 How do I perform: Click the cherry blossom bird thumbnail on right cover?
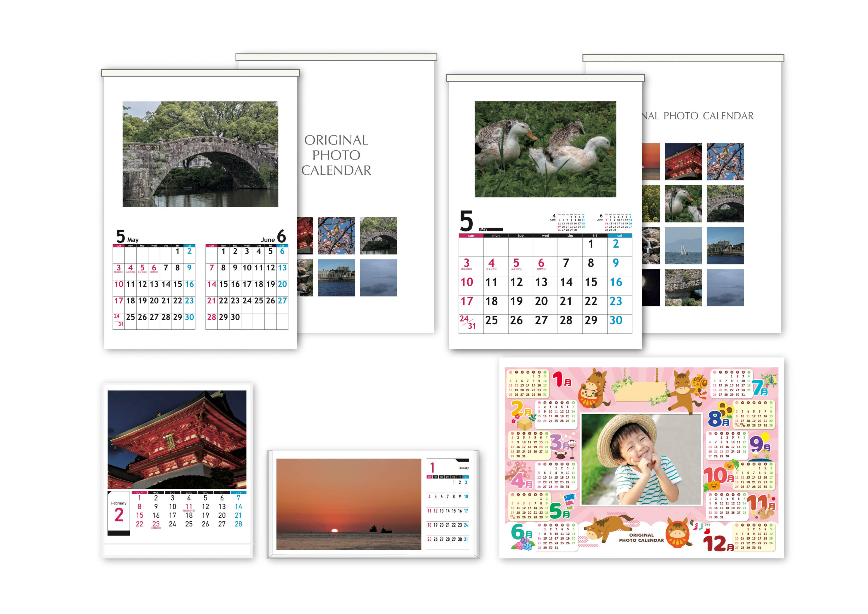725,161
